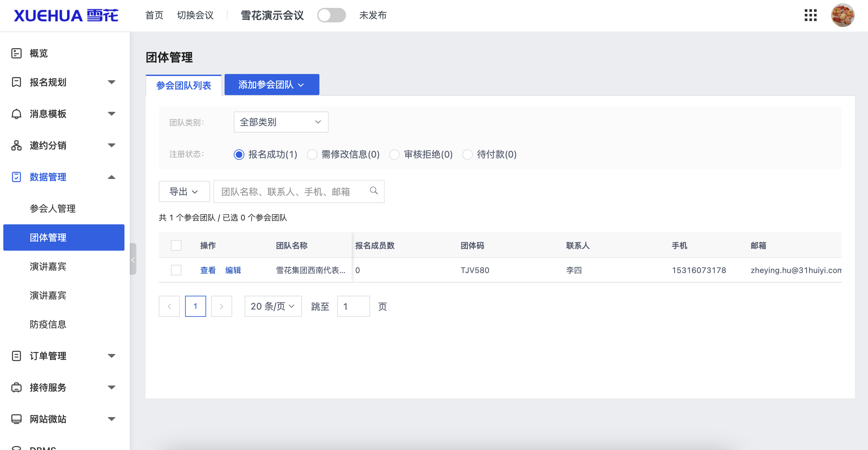Screen dimensions: 868x450
Task: Open 参会人管理 submenu item
Action: tap(53, 209)
